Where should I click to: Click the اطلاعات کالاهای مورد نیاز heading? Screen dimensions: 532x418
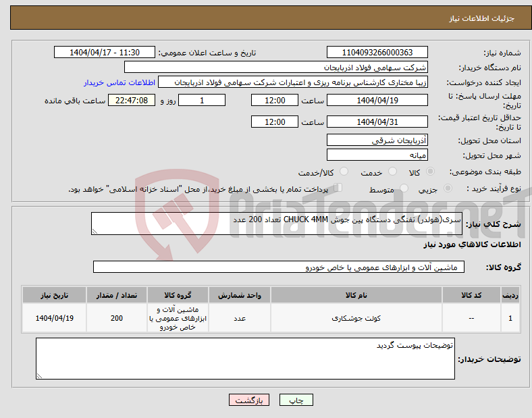pos(472,244)
